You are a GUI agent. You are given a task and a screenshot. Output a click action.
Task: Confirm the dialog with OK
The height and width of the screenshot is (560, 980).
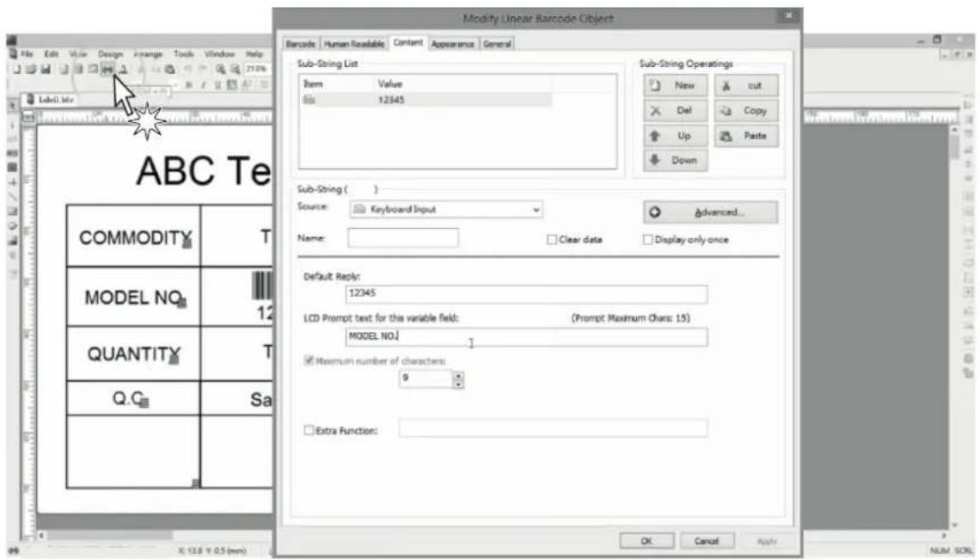pos(646,540)
